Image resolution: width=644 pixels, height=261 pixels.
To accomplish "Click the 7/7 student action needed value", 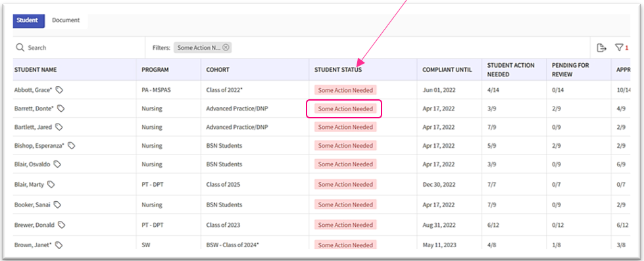I will tap(491, 185).
